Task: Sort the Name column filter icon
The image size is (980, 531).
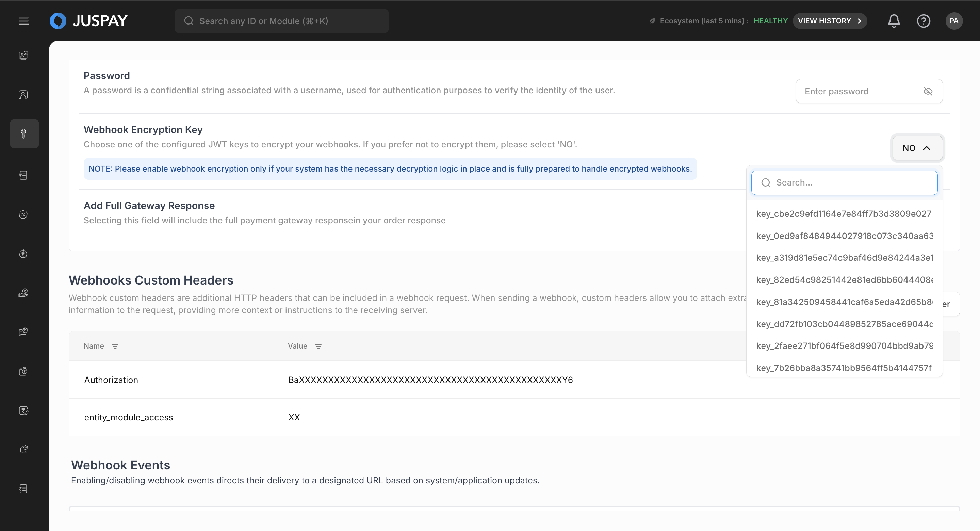Action: click(115, 346)
